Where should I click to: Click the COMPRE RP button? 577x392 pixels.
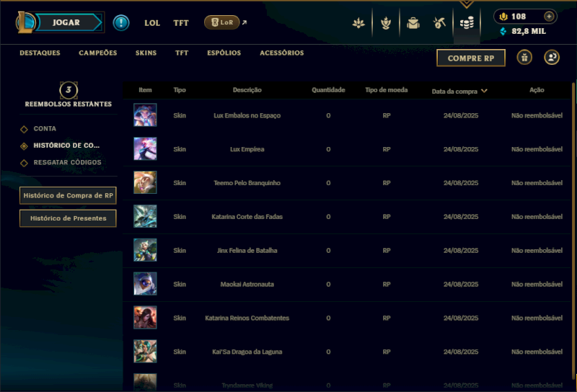tap(471, 58)
